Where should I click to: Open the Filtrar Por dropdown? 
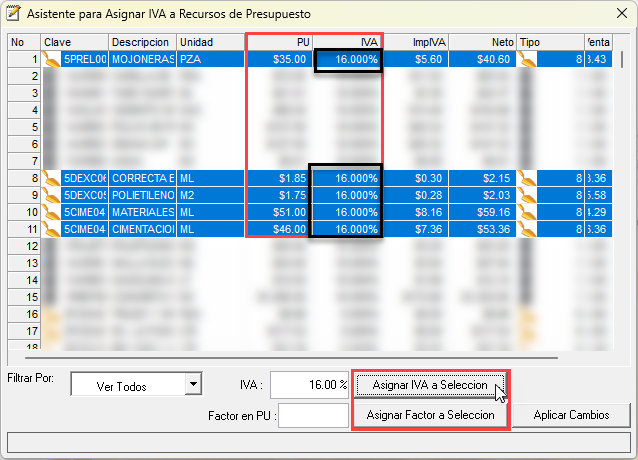(193, 385)
